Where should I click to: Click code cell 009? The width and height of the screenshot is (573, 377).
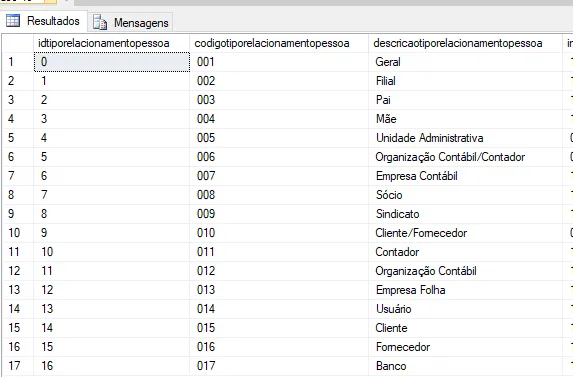coord(279,214)
